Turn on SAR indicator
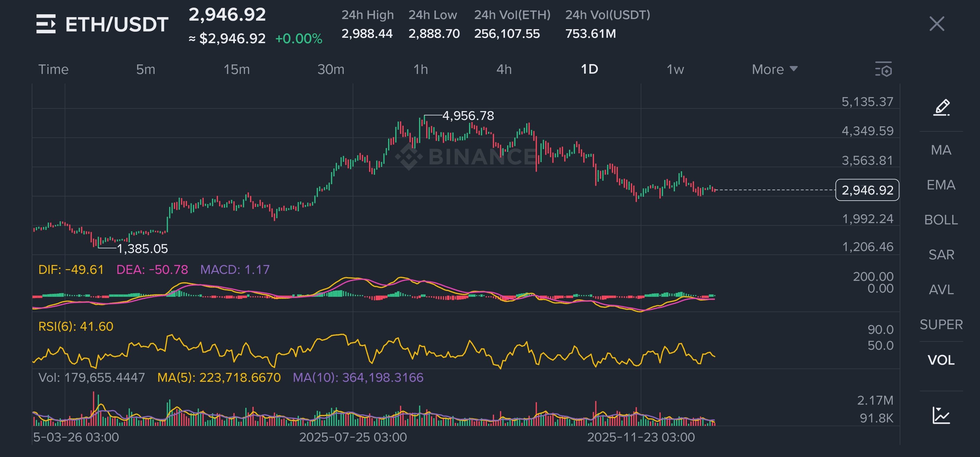Screen dimensions: 980x457 pyautogui.click(x=941, y=255)
